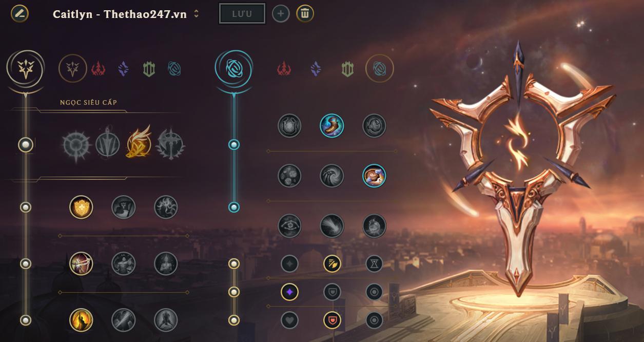This screenshot has height=342, width=644.
Task: Choose the Future's Market rune
Action: point(289,176)
